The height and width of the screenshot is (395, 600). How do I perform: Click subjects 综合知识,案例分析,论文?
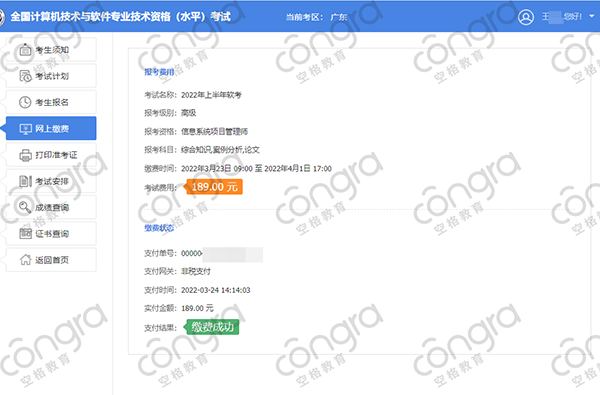[x=220, y=150]
